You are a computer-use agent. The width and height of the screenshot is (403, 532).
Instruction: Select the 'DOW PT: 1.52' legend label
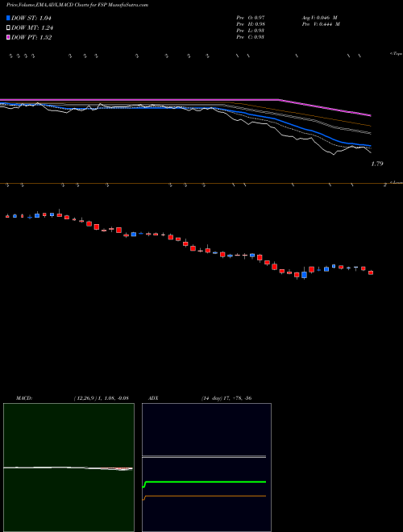tap(31, 38)
